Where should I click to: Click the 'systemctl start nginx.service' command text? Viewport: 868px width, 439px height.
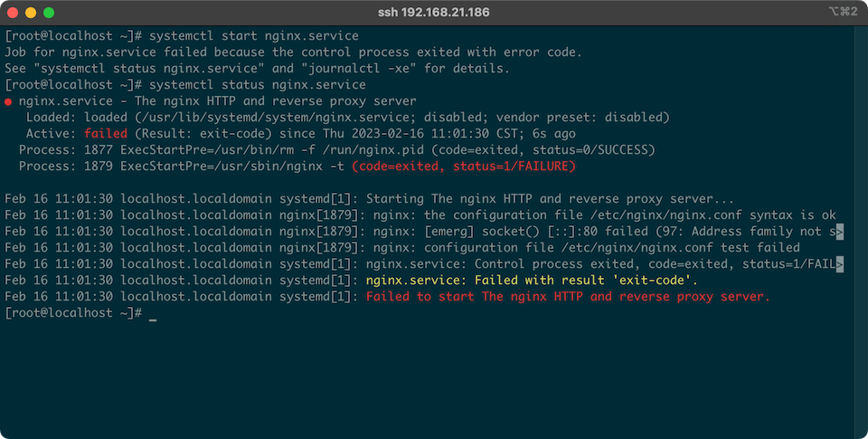coord(253,36)
